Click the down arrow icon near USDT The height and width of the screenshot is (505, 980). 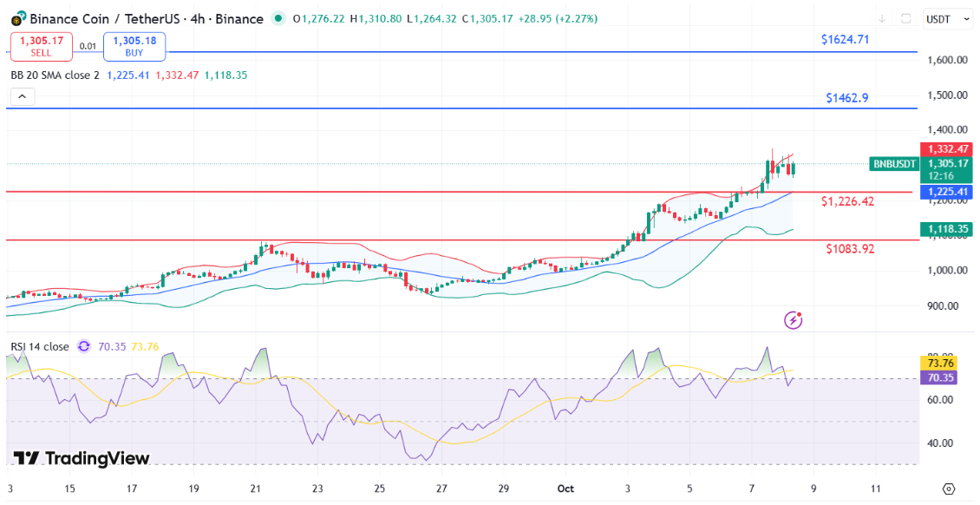pyautogui.click(x=881, y=18)
